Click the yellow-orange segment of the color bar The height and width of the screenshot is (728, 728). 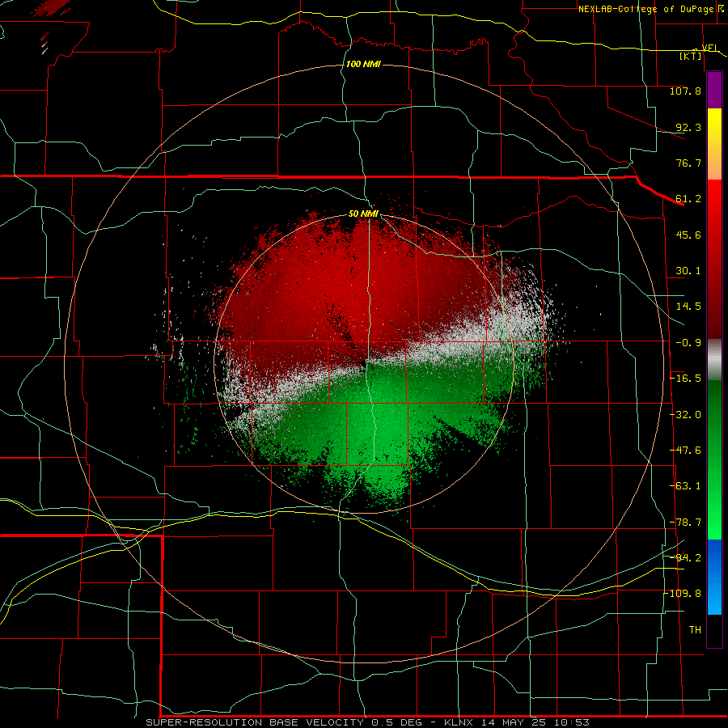714,144
